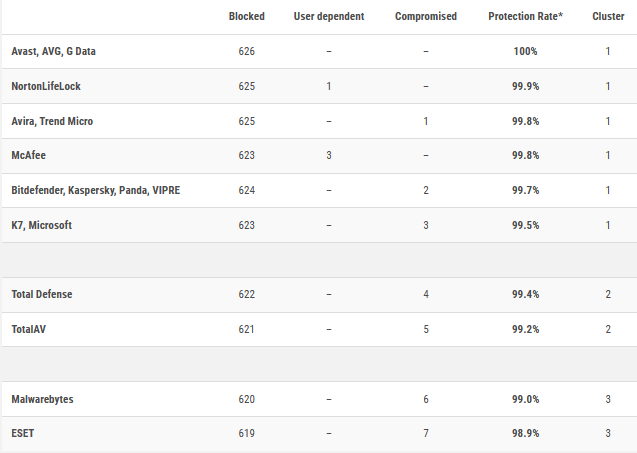Screen dimensions: 637x453
Task: Click the 100% protection rate value
Action: coord(526,52)
